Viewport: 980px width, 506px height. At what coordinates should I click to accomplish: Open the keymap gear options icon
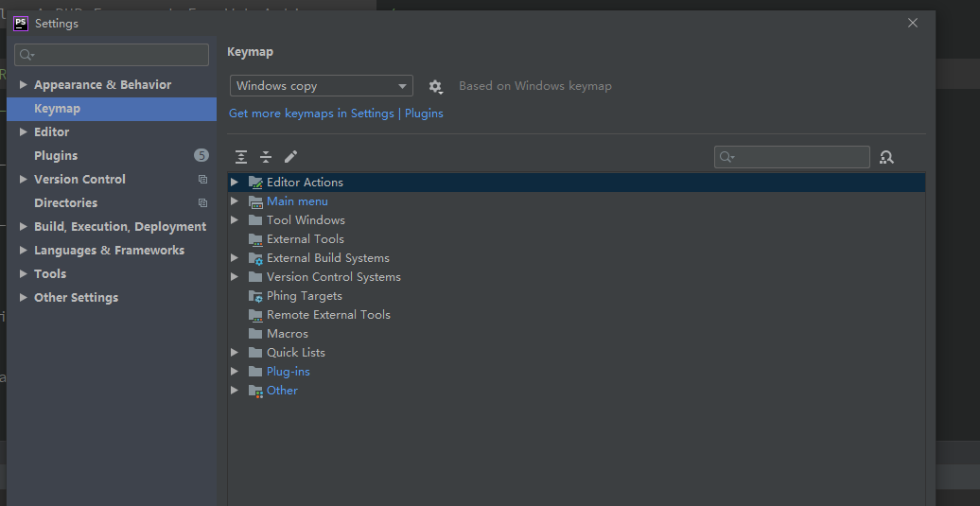[435, 86]
